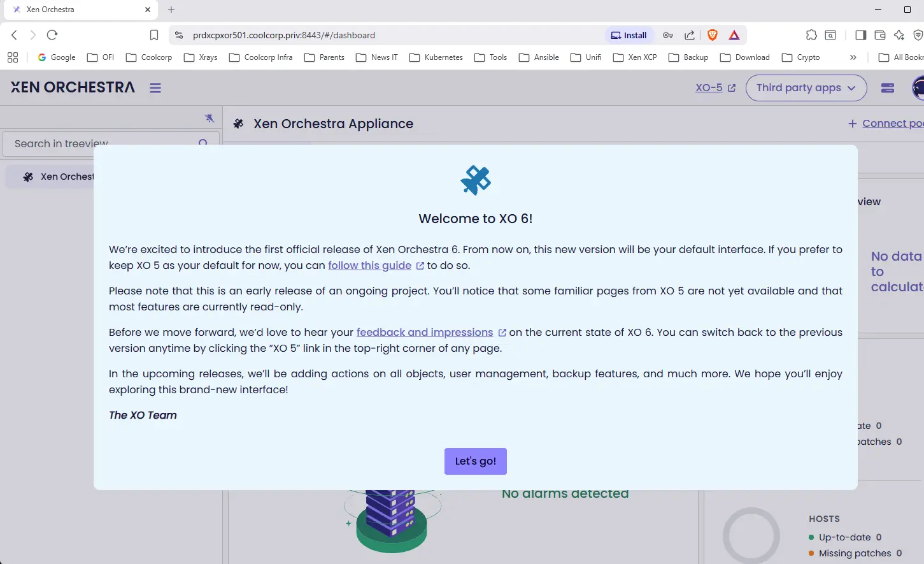
Task: Click the browser reload icon
Action: (52, 35)
